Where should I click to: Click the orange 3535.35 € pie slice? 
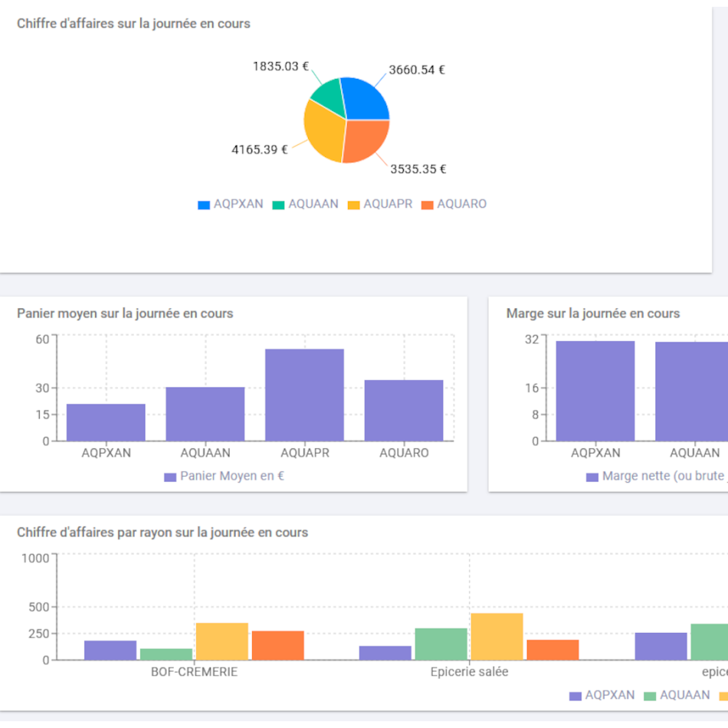coord(367,141)
